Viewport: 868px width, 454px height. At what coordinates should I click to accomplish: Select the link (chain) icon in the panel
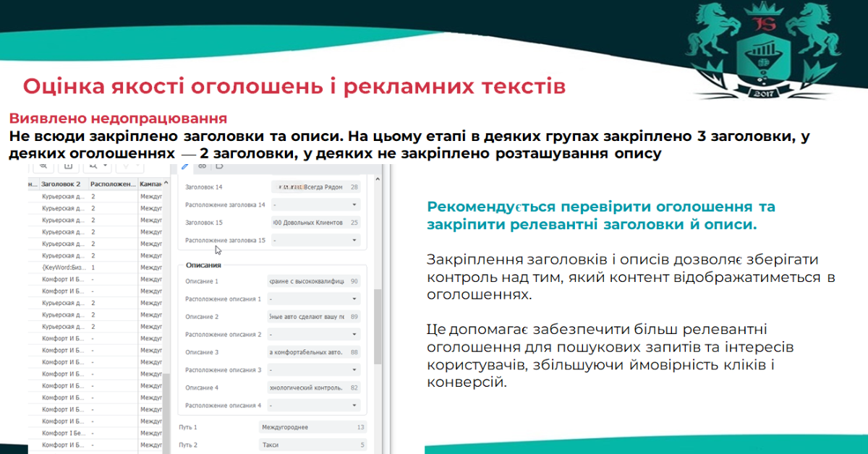[203, 166]
